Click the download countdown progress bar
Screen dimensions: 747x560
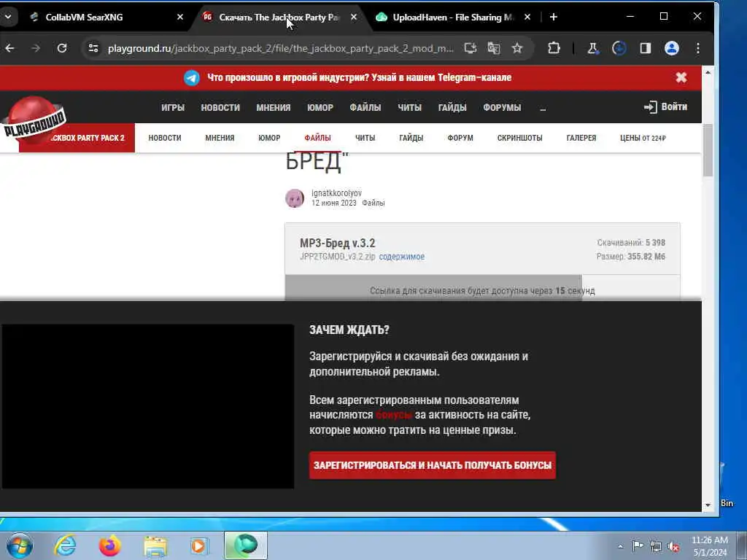(x=482, y=287)
